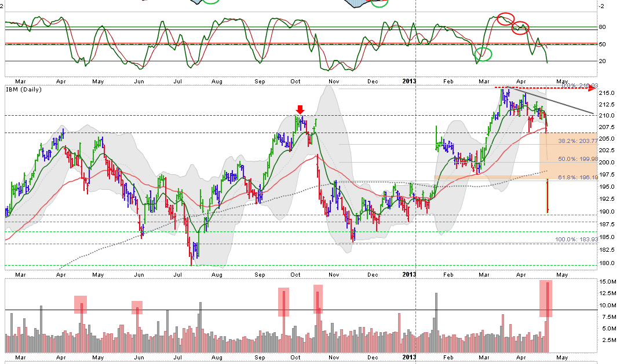The width and height of the screenshot is (631, 364).
Task: Click the 202.5 price axis value
Action: coord(607,150)
